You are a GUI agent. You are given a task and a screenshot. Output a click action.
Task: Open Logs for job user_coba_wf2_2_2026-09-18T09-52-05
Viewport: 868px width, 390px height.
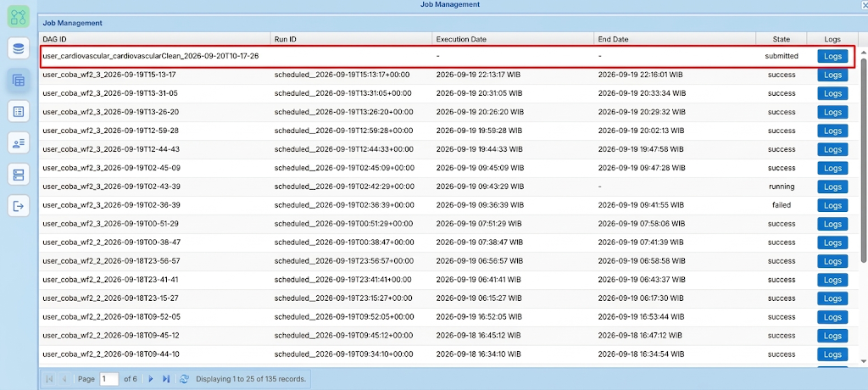point(832,317)
